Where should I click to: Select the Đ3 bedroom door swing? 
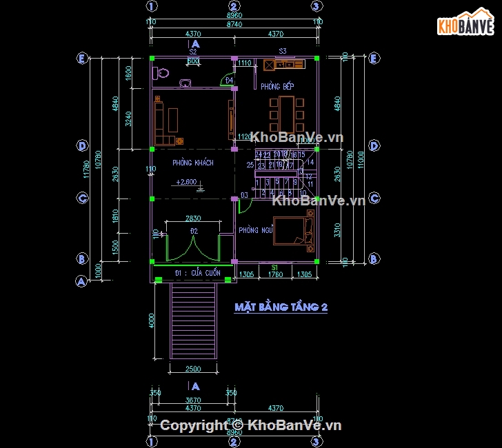(245, 206)
